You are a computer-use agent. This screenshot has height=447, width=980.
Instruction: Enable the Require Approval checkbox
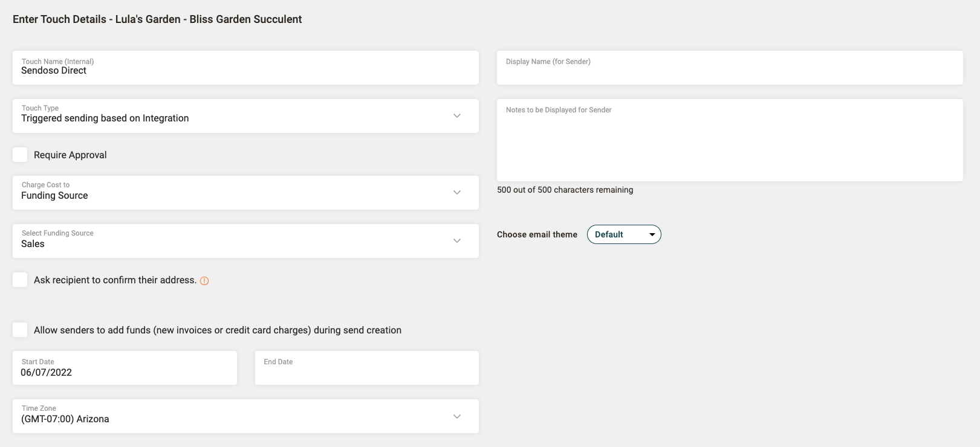coord(20,155)
